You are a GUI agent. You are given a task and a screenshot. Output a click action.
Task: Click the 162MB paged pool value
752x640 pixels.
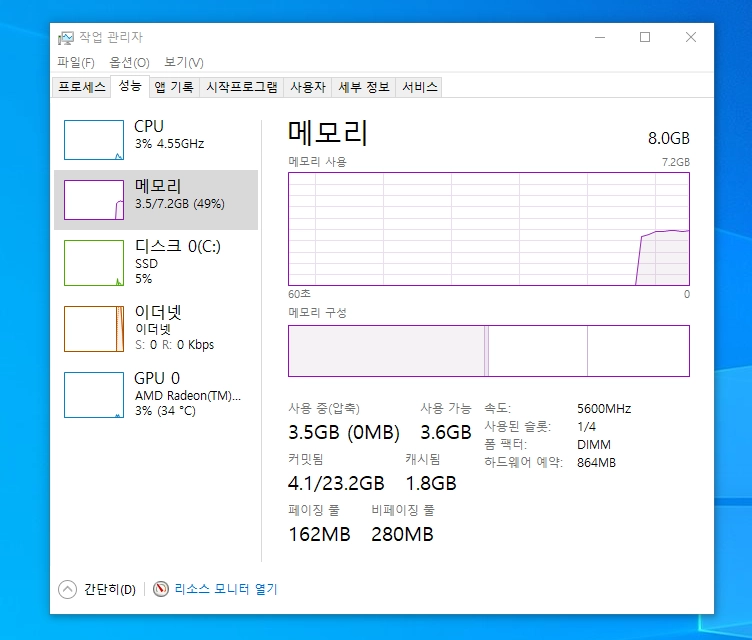tap(319, 534)
